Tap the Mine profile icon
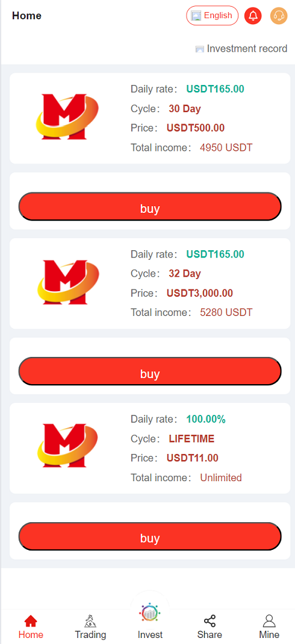Viewport: 295px width, 644px height. tap(269, 620)
